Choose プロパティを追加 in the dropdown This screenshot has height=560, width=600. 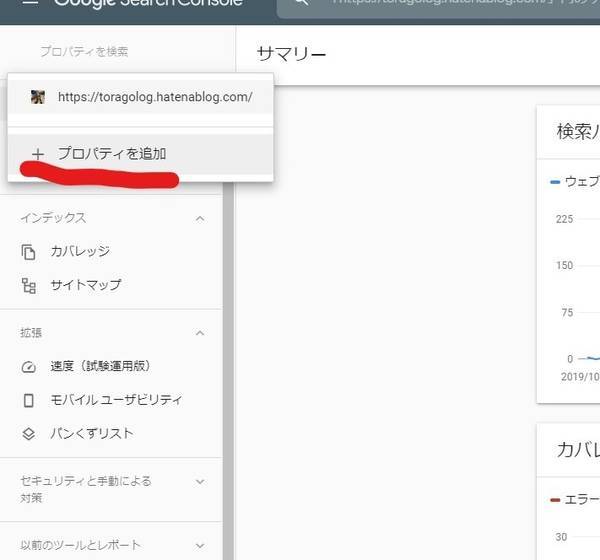pyautogui.click(x=140, y=154)
